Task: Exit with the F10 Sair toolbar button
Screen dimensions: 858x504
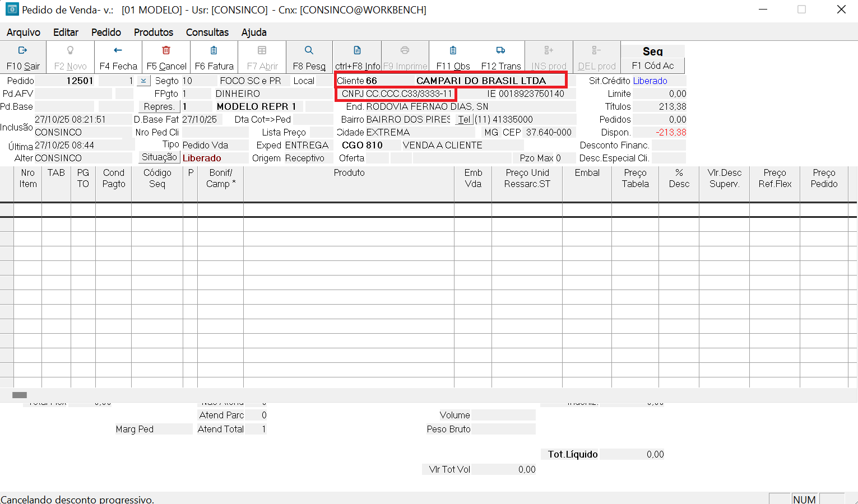Action: 23,58
